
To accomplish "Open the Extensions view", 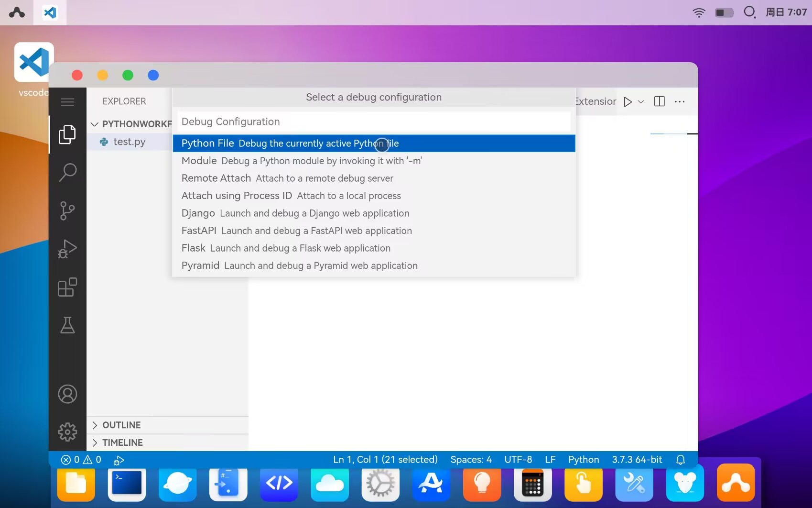I will click(67, 287).
